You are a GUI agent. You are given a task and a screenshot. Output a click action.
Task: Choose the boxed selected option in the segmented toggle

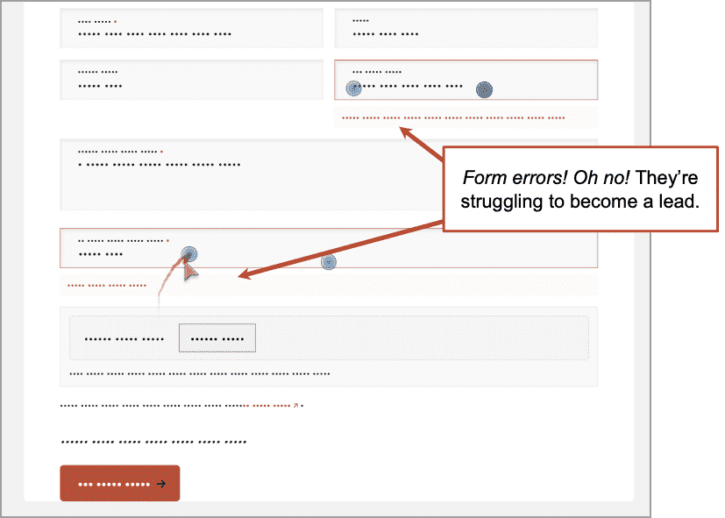(x=217, y=338)
